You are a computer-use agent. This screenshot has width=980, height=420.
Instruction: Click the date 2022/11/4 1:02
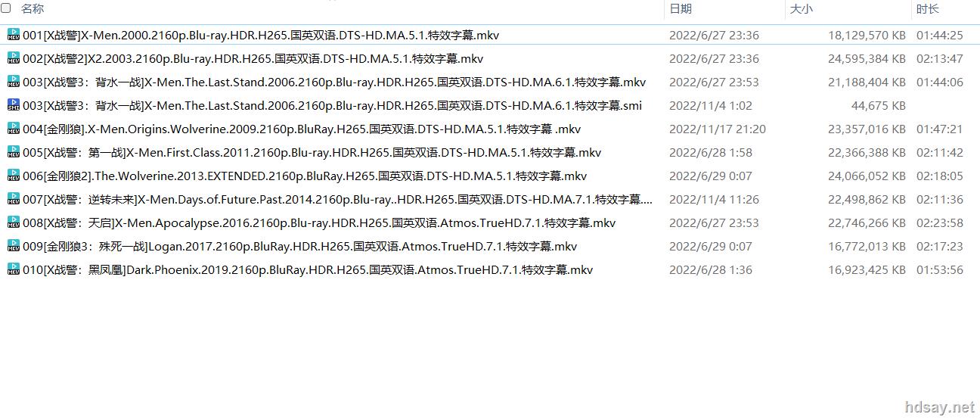[x=711, y=106]
